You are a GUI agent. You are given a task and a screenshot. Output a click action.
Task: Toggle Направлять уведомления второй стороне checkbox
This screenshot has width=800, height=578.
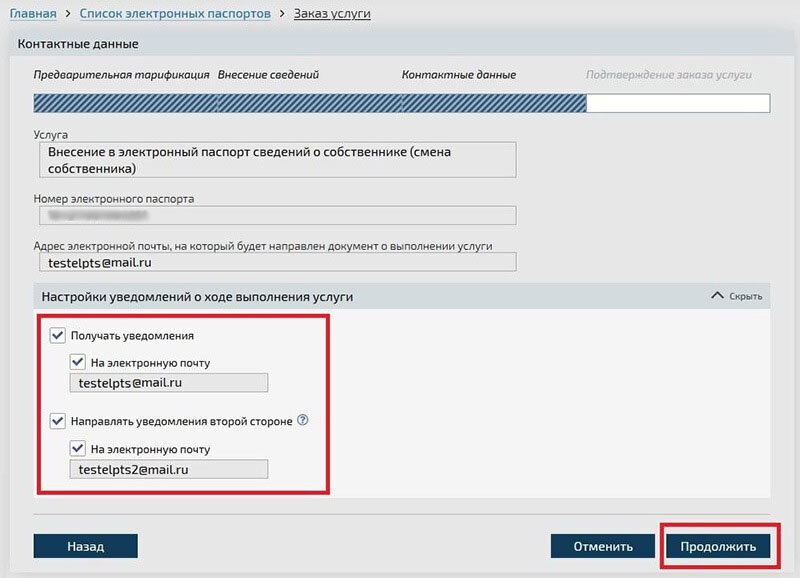(x=58, y=421)
